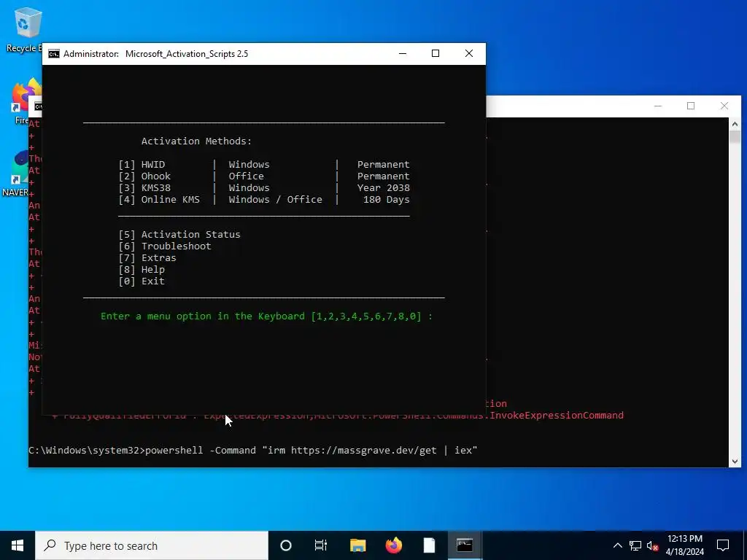Click the 'Activation Methods:' heading

pos(196,141)
